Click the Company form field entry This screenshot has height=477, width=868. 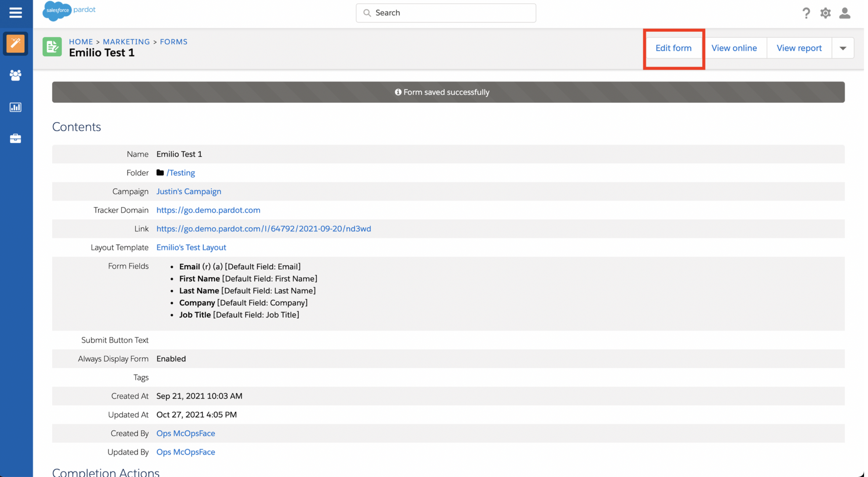243,303
